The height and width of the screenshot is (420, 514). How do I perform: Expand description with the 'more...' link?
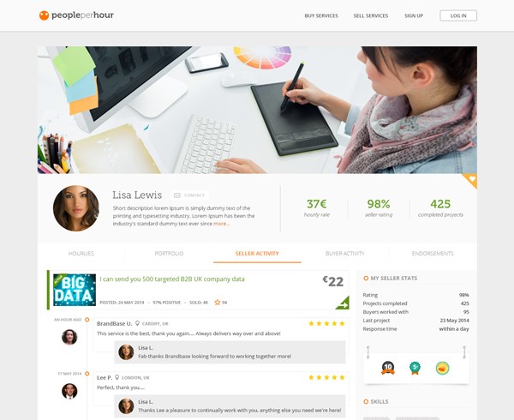tap(222, 224)
